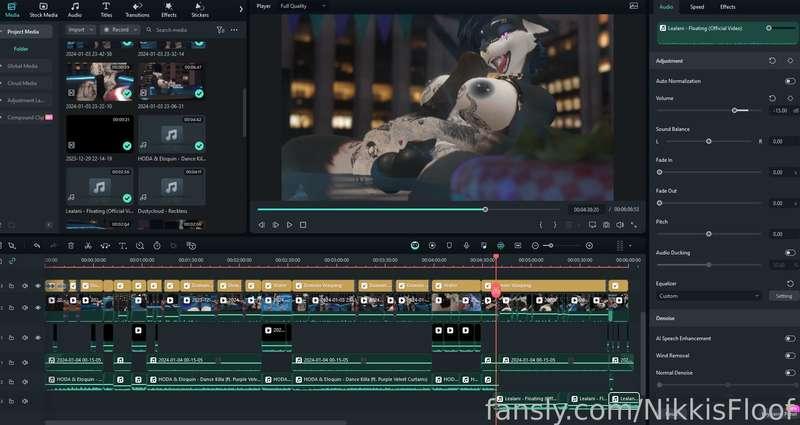The width and height of the screenshot is (800, 425).
Task: Click the stop button in player
Action: (303, 224)
